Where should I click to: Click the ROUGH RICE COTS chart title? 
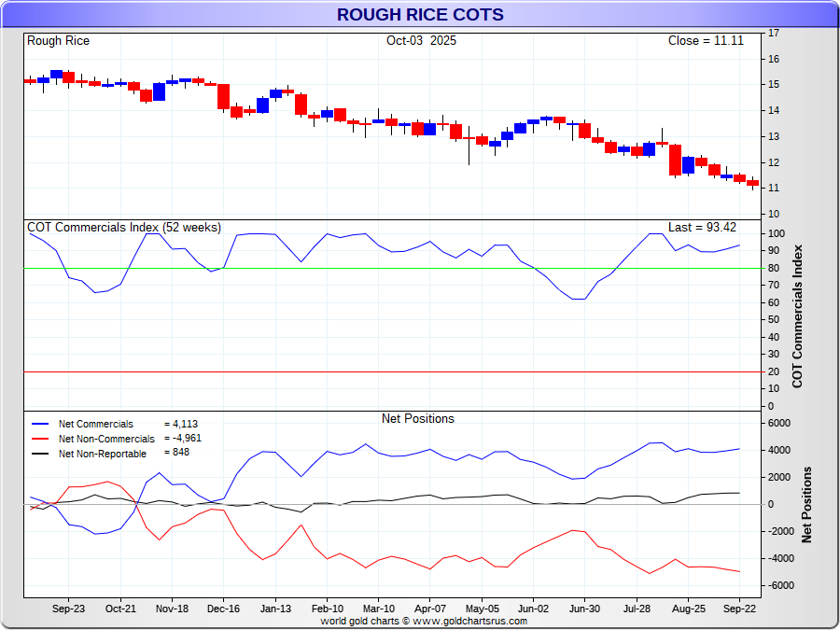420,15
